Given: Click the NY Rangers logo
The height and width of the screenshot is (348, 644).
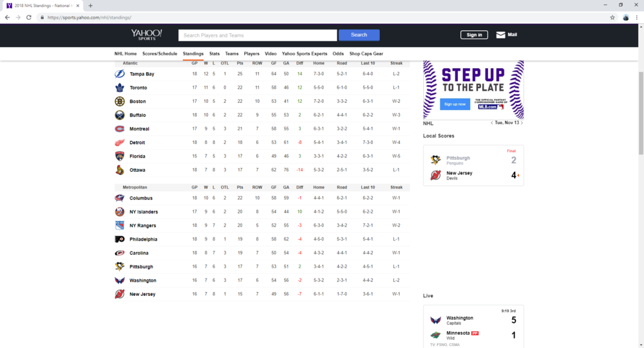Looking at the screenshot, I should click(120, 225).
